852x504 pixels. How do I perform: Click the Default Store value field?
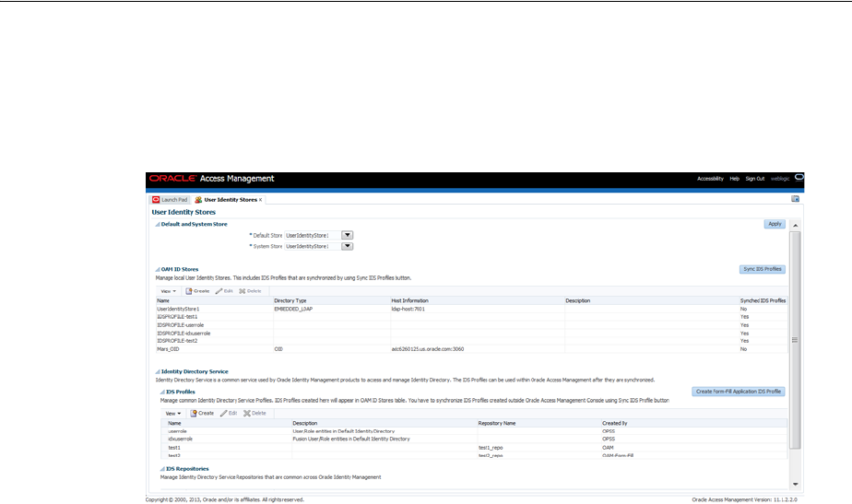tap(313, 235)
